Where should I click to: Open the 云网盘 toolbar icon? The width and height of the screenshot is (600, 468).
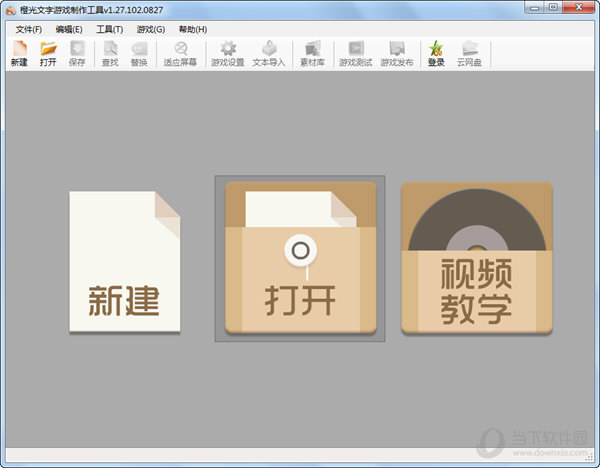point(469,54)
